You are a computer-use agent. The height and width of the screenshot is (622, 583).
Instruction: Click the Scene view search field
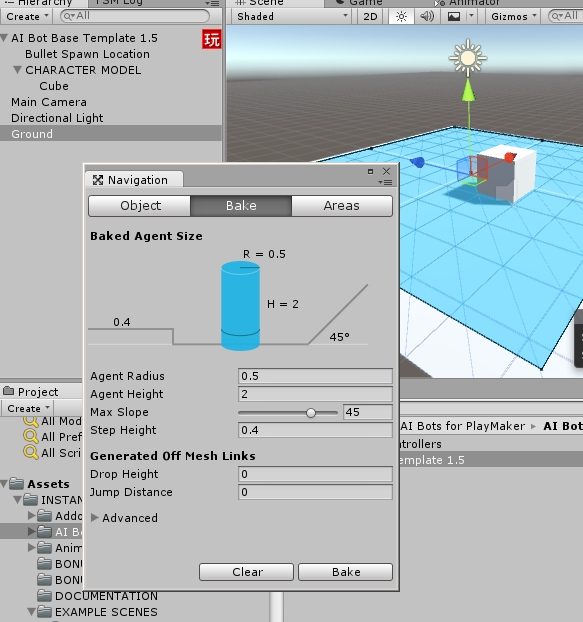pos(565,16)
